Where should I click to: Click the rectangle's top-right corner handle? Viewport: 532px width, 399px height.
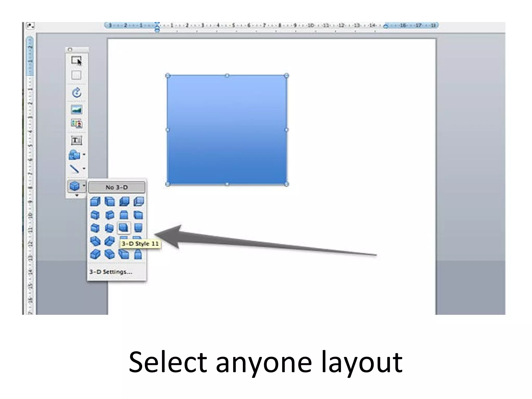[287, 76]
